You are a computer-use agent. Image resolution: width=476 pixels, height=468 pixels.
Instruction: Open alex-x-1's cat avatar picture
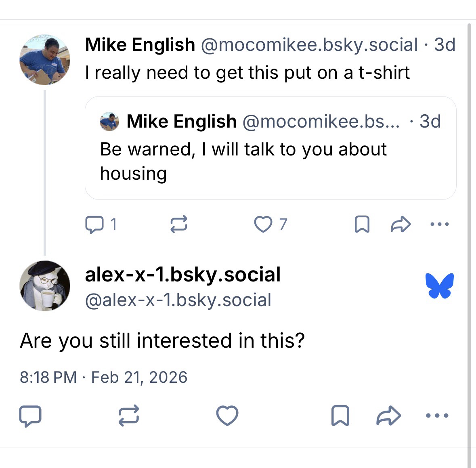[44, 286]
